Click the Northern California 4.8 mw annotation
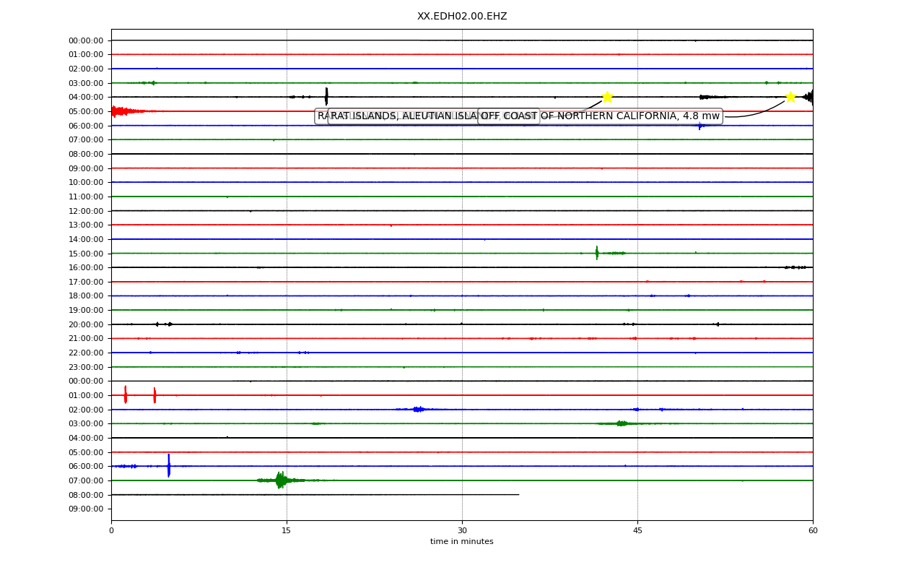924x578 pixels. [600, 116]
